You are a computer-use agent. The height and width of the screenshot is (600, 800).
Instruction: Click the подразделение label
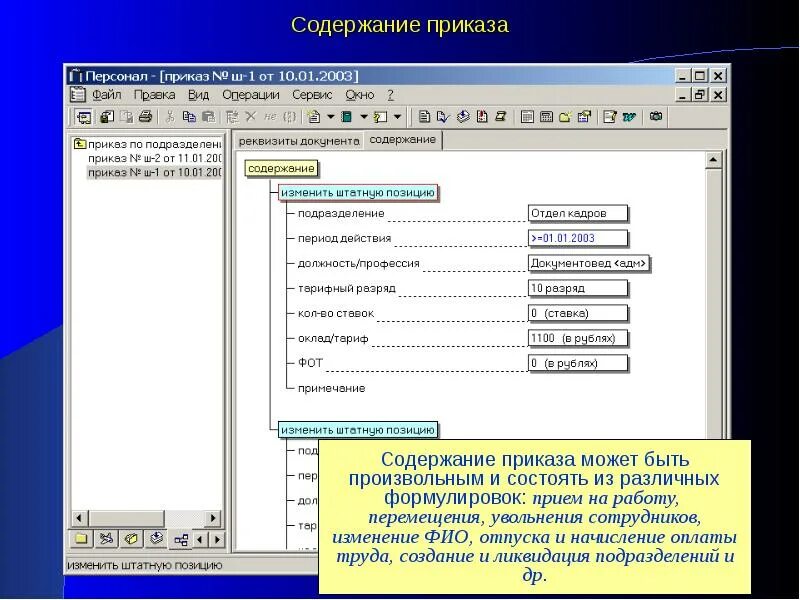point(341,213)
